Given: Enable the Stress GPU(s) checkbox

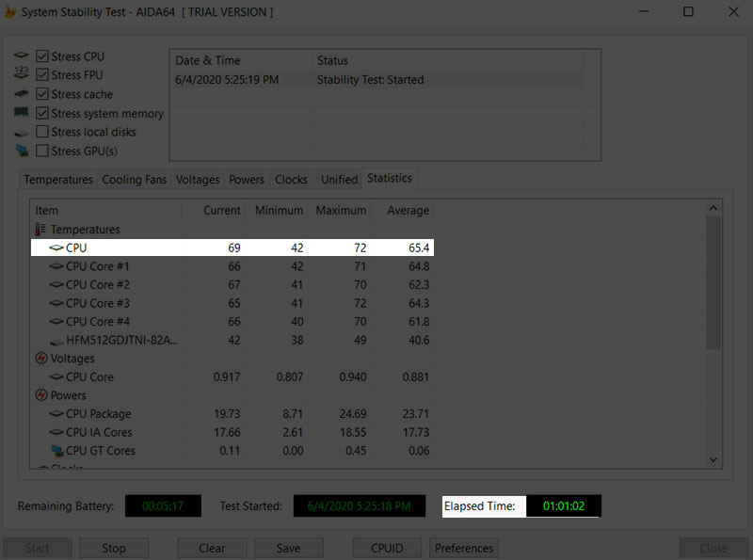Looking at the screenshot, I should tap(42, 151).
